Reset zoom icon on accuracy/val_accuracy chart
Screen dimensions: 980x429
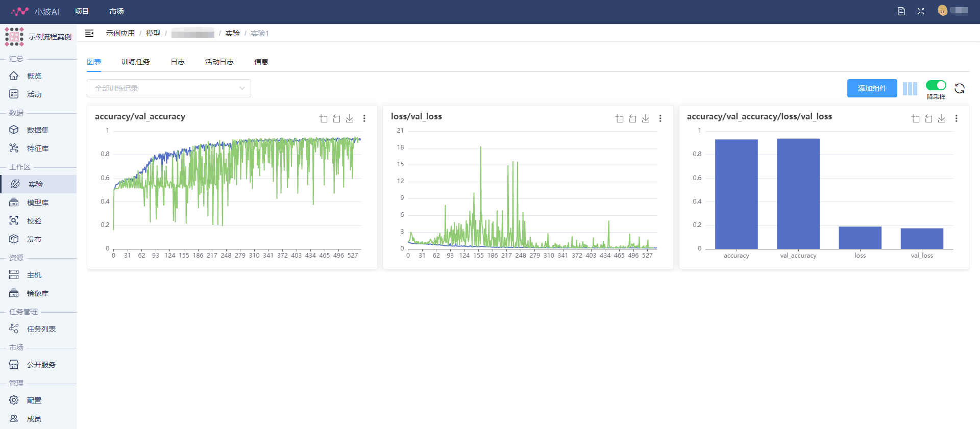tap(337, 118)
